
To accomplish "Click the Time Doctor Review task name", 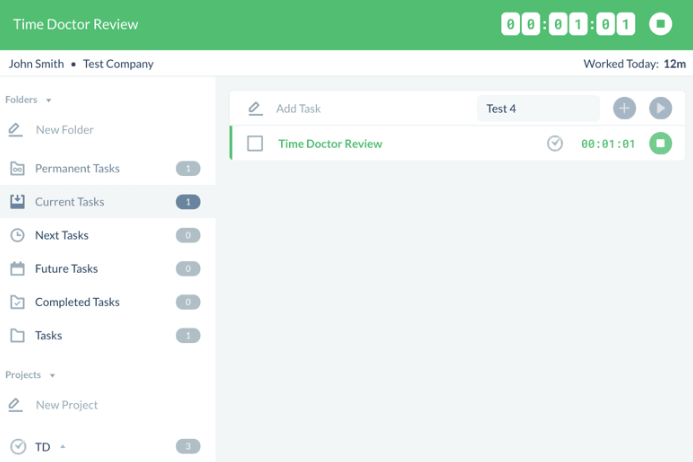I will click(330, 144).
